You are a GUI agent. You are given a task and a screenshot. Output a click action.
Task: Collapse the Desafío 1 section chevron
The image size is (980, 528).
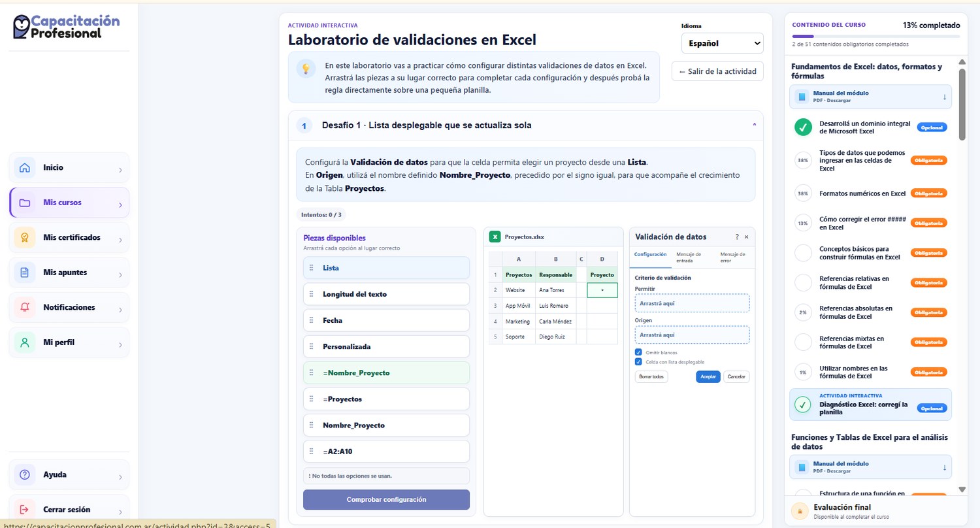[755, 125]
